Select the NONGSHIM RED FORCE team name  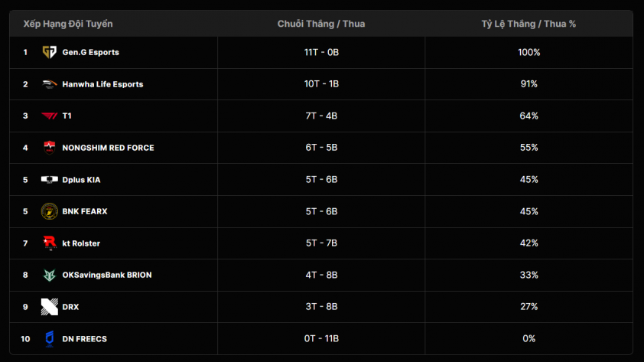pyautogui.click(x=108, y=148)
